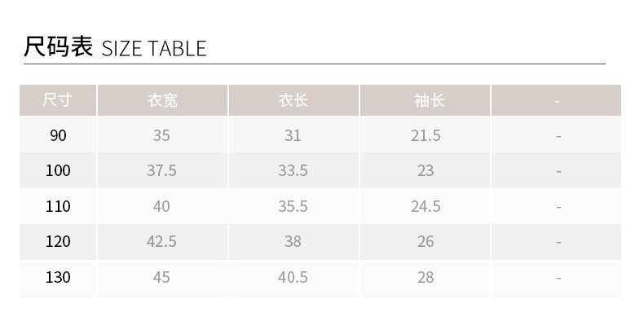Click the 24.5 sleeve length cell
The width and height of the screenshot is (644, 330).
(426, 206)
